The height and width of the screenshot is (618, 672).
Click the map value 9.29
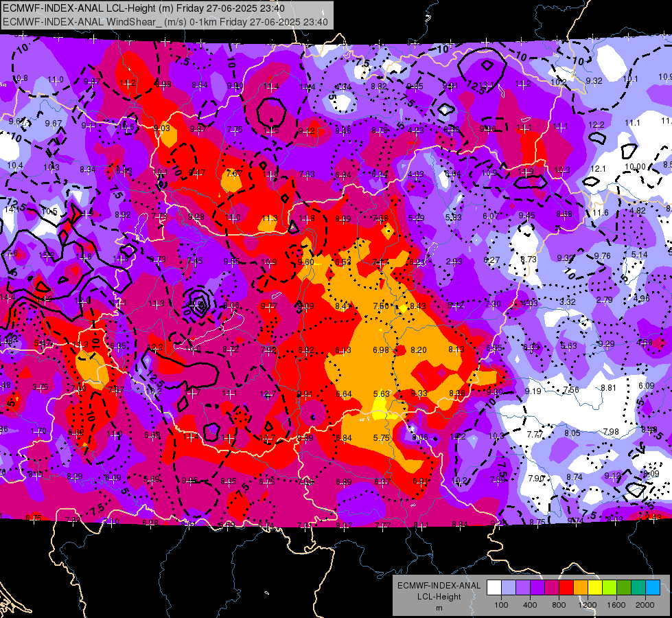606,343
